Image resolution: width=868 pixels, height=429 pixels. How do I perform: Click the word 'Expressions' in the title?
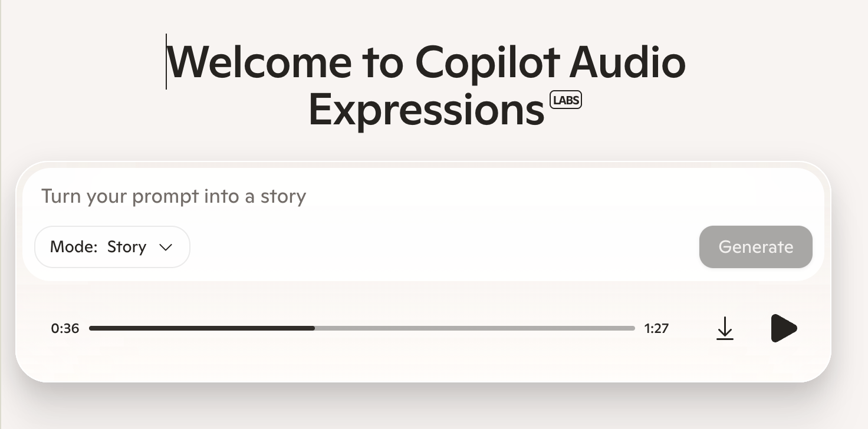[x=426, y=110]
